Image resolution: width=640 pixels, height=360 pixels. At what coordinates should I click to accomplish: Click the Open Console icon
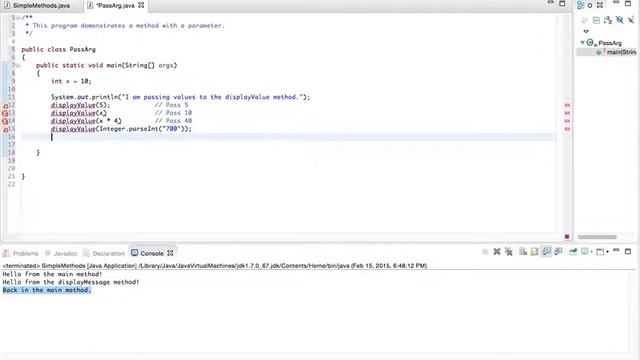coord(600,252)
